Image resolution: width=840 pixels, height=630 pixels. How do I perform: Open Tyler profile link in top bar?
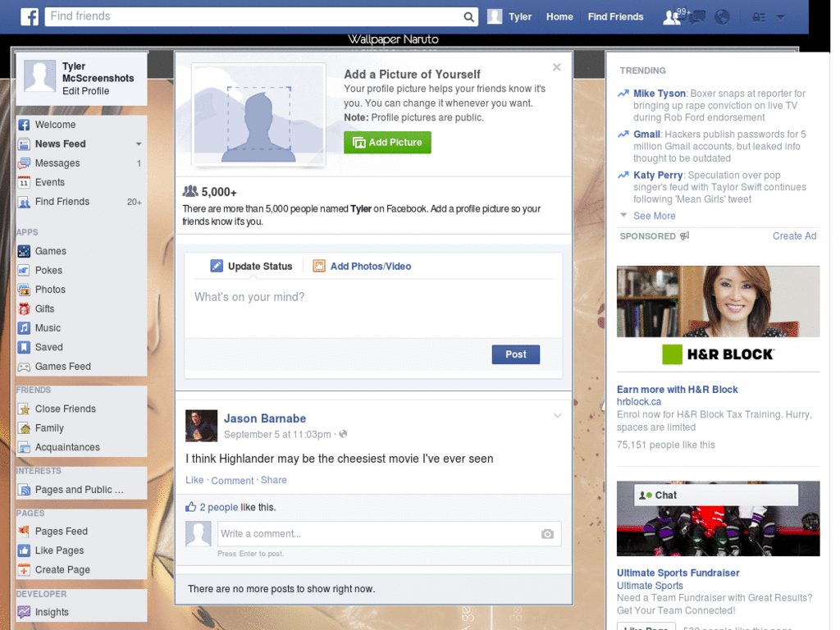pos(519,16)
